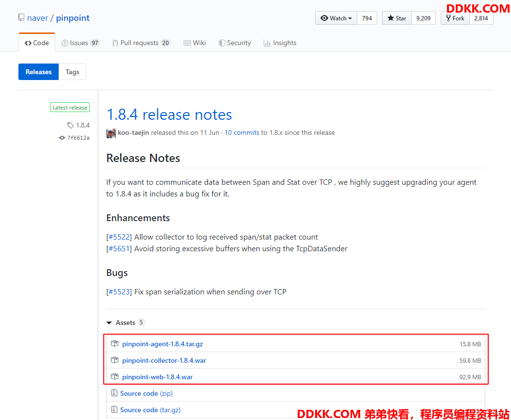Download Source code (tar.gz)

(x=150, y=410)
